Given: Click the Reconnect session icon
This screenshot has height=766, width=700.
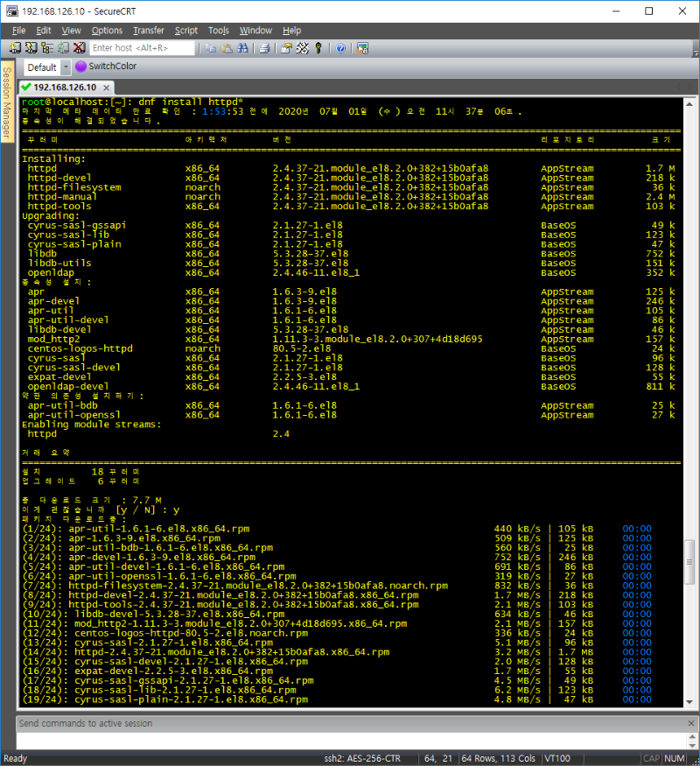Looking at the screenshot, I should 63,48.
